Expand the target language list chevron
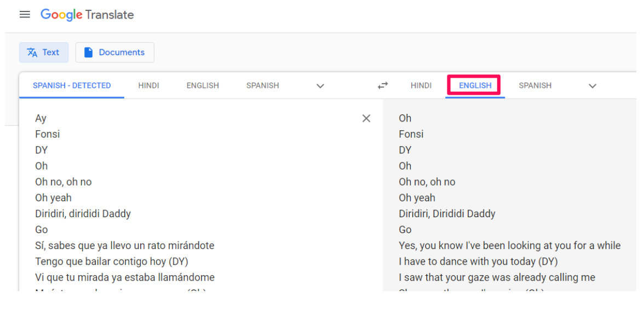This screenshot has width=644, height=313. [593, 86]
